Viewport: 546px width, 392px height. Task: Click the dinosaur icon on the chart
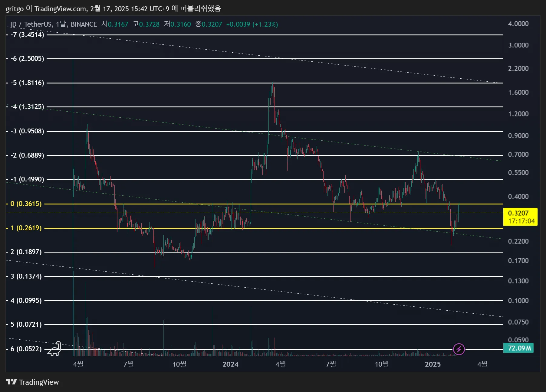[55, 349]
